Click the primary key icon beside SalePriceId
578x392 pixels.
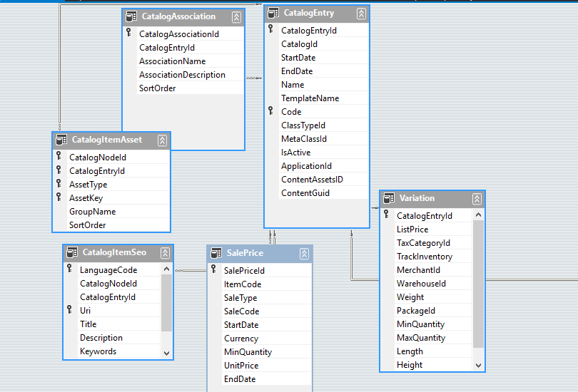coord(213,270)
